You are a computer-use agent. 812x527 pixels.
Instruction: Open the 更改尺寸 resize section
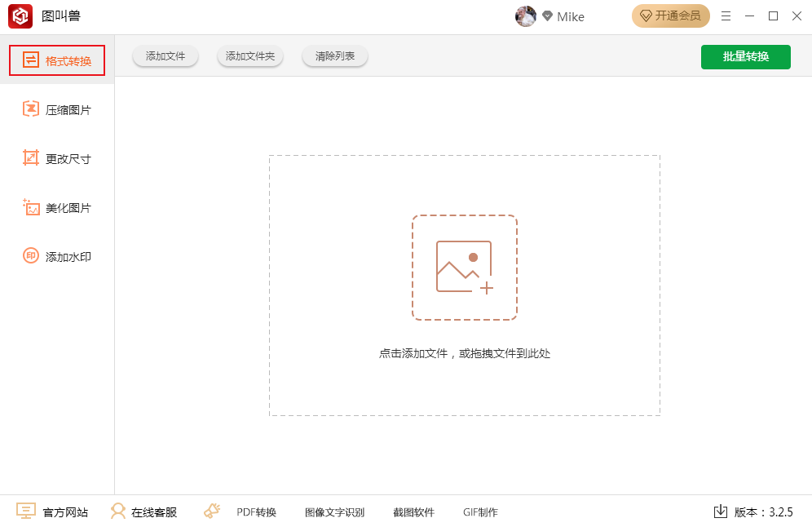click(57, 158)
